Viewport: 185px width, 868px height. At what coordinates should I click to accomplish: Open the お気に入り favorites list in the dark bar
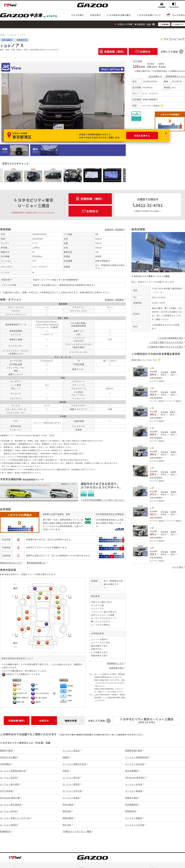click(x=178, y=24)
